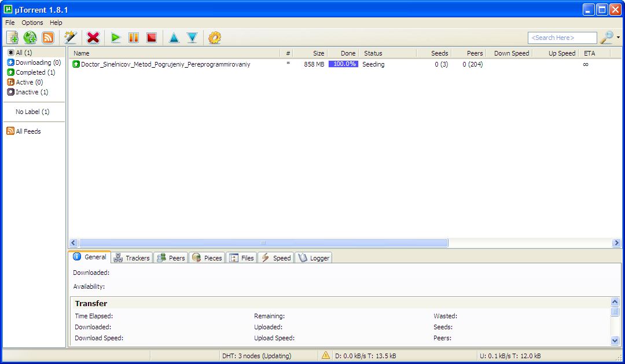The image size is (625, 364).
Task: Select Downloading (0) category
Action: click(34, 62)
